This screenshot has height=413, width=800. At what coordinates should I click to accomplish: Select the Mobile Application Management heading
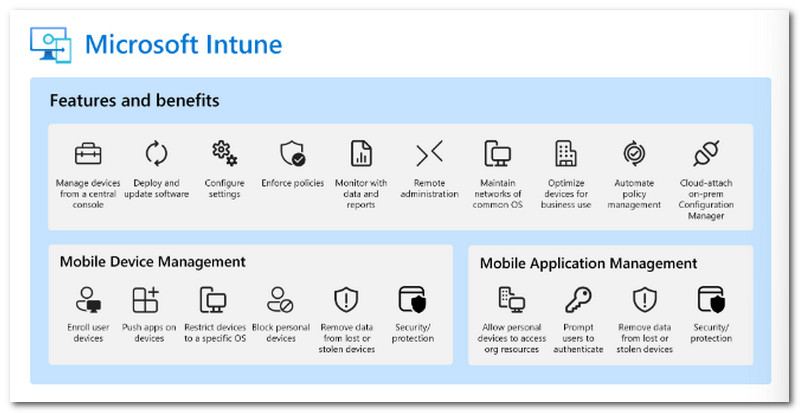tap(588, 264)
